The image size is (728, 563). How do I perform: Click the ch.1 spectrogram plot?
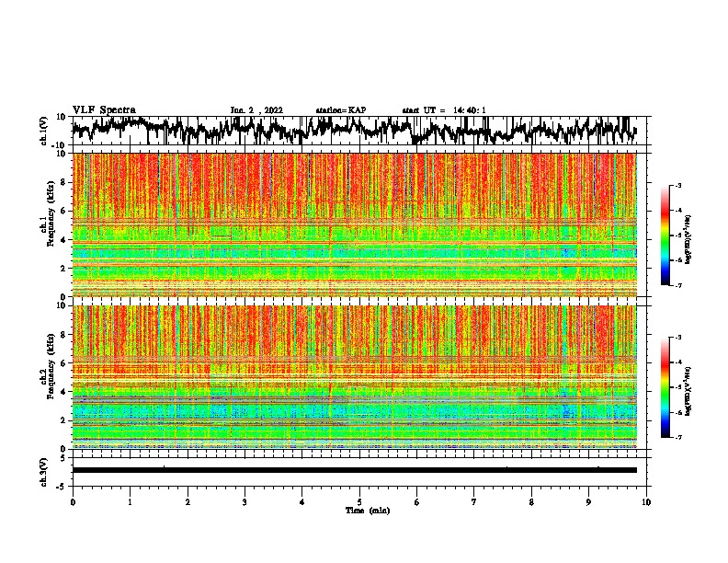pyautogui.click(x=355, y=224)
